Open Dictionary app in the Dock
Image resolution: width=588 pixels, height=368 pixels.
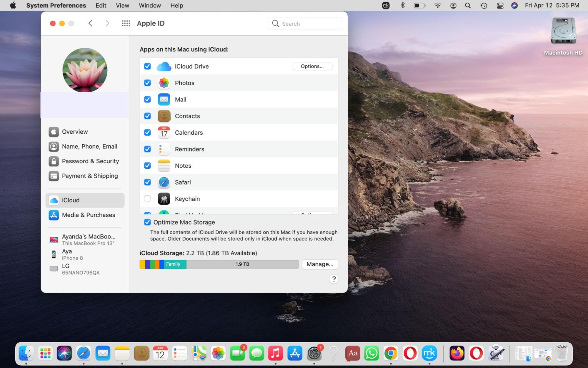(352, 353)
